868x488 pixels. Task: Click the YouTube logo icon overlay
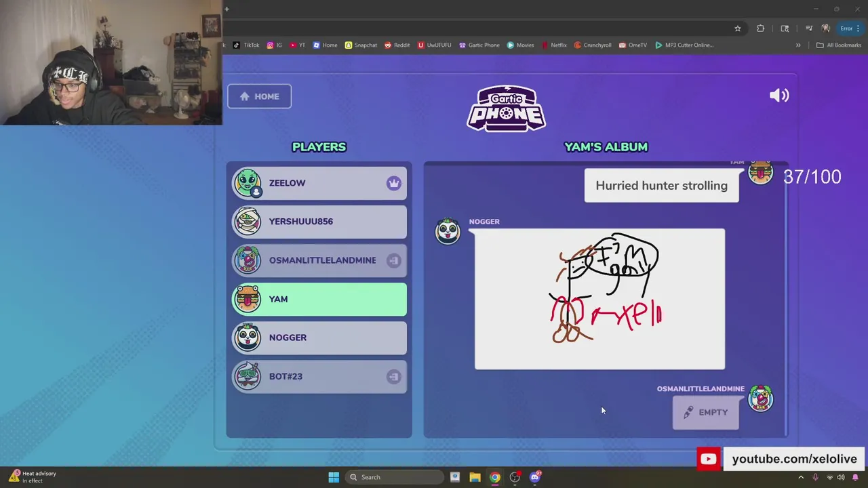point(708,459)
